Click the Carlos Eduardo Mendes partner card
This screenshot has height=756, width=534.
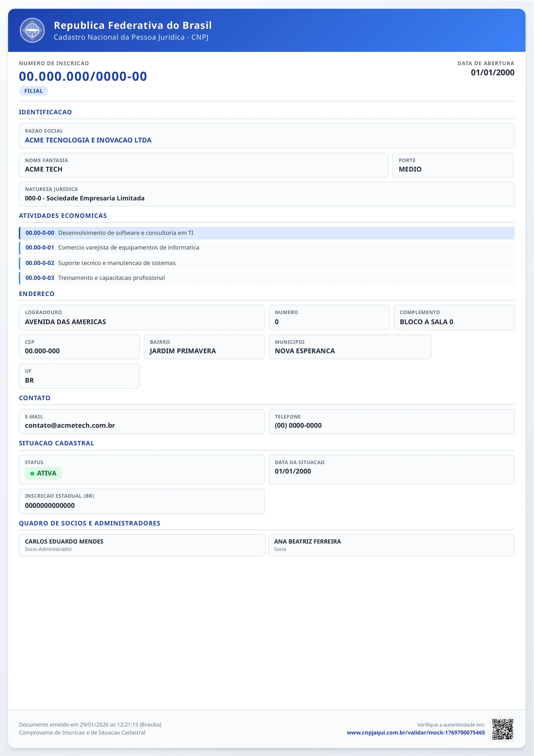pos(142,545)
